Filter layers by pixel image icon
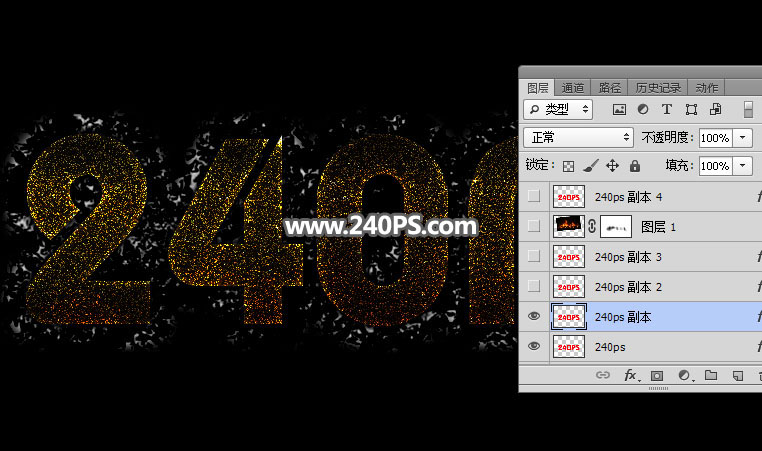 (x=619, y=109)
